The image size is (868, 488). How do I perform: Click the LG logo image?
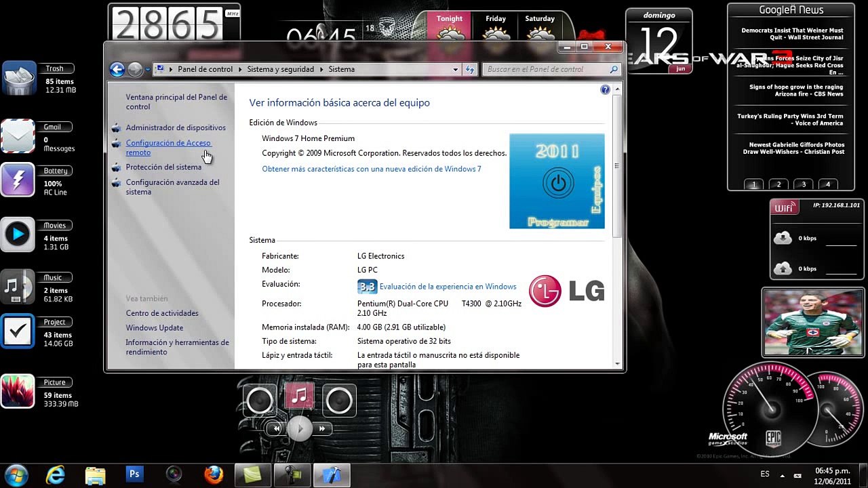[567, 291]
